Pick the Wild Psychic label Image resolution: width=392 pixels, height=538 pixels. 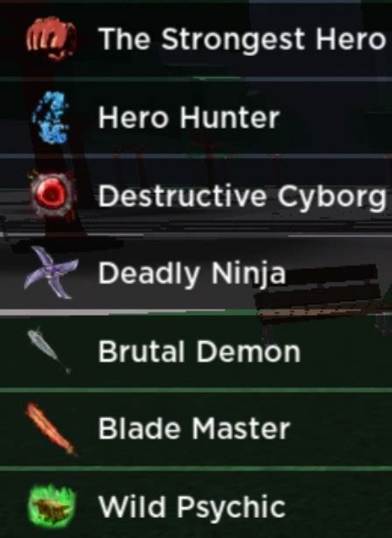pyautogui.click(x=192, y=507)
